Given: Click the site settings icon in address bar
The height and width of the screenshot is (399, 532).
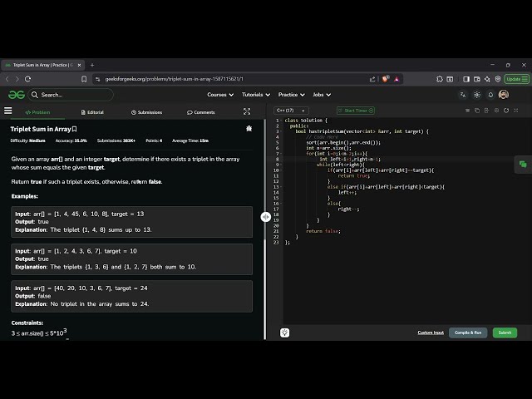Looking at the screenshot, I should (98, 79).
